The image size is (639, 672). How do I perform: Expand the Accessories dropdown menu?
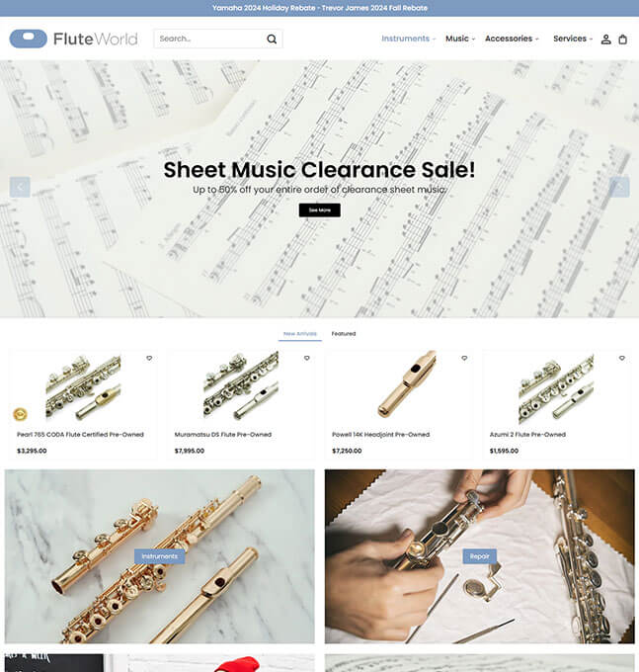(512, 39)
